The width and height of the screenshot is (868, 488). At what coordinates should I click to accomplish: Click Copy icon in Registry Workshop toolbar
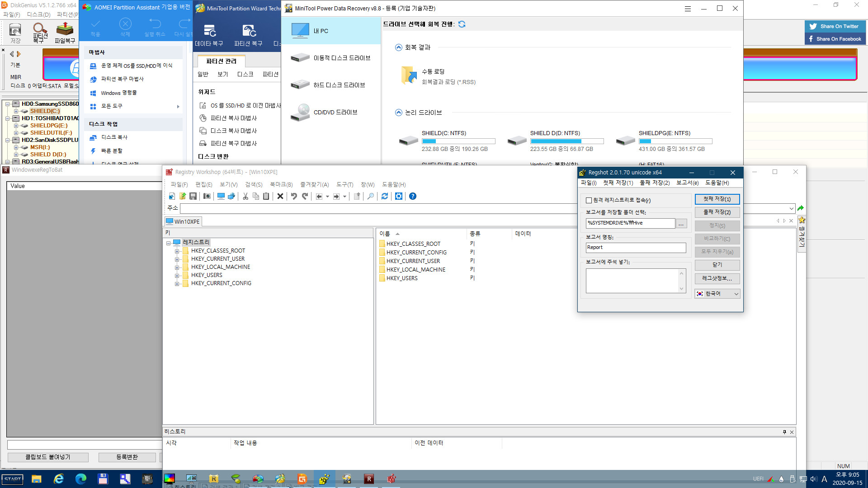(256, 196)
